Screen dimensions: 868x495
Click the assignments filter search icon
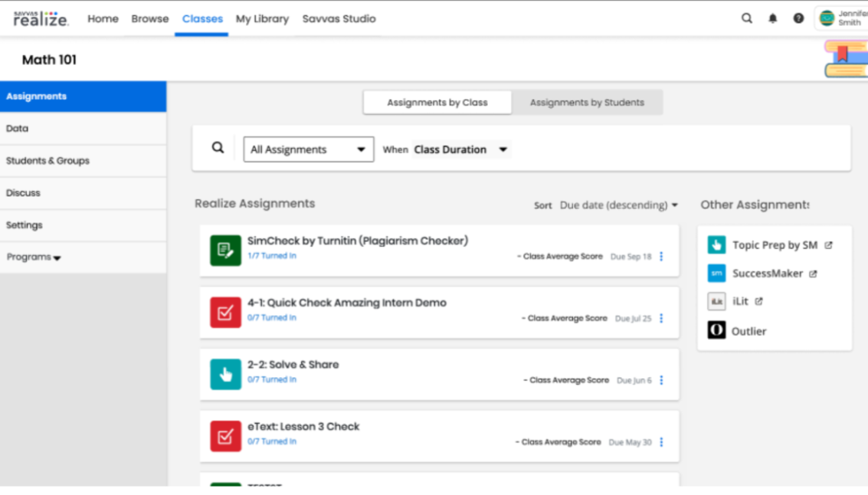coord(218,148)
